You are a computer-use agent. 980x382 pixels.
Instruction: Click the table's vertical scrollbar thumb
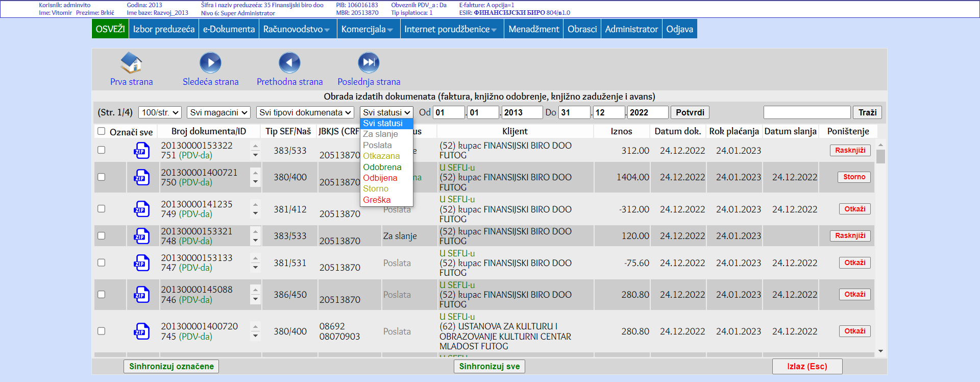click(880, 157)
